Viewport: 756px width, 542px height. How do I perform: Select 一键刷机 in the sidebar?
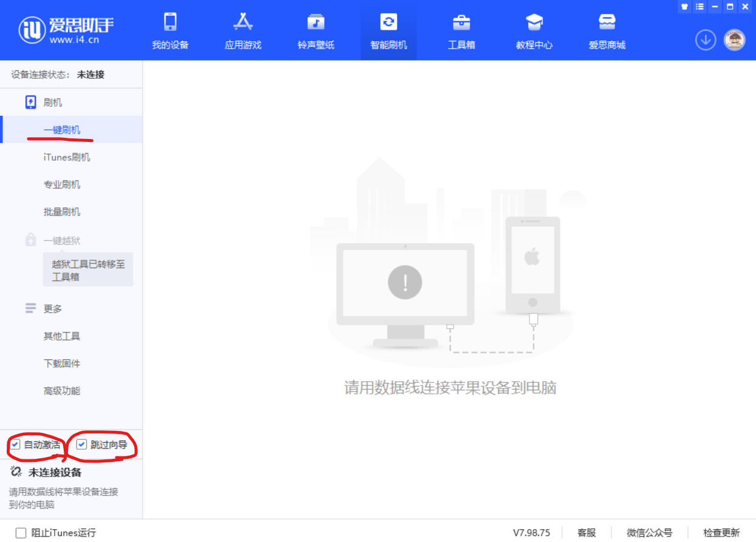pos(71,130)
